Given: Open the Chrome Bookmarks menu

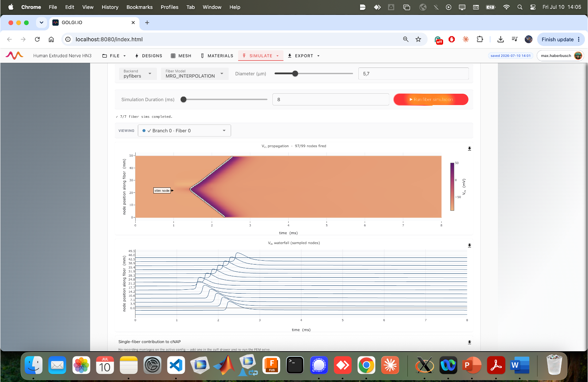Looking at the screenshot, I should point(140,7).
